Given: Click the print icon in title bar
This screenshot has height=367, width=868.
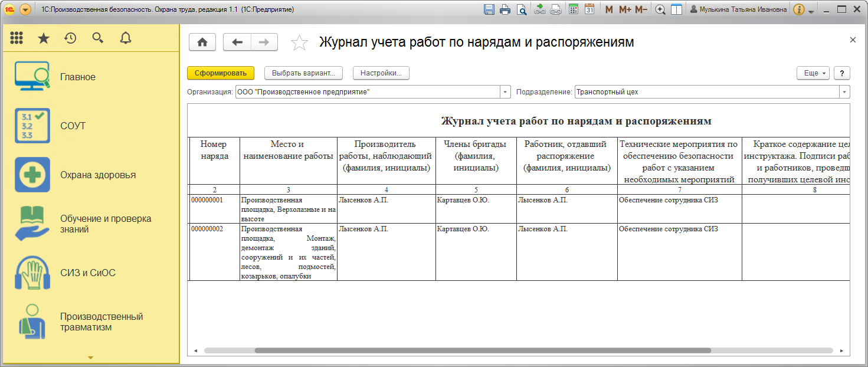Looking at the screenshot, I should (505, 9).
